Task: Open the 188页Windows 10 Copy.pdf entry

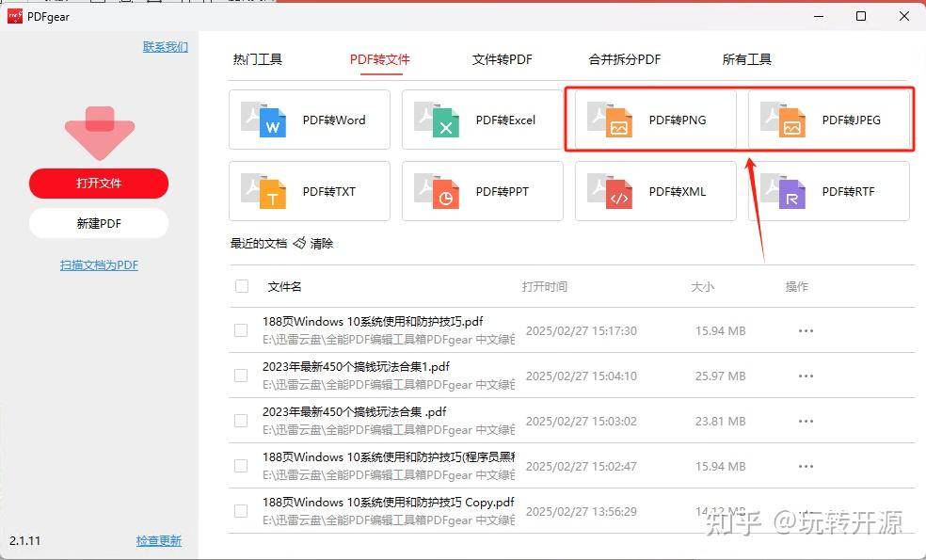Action: click(x=388, y=502)
